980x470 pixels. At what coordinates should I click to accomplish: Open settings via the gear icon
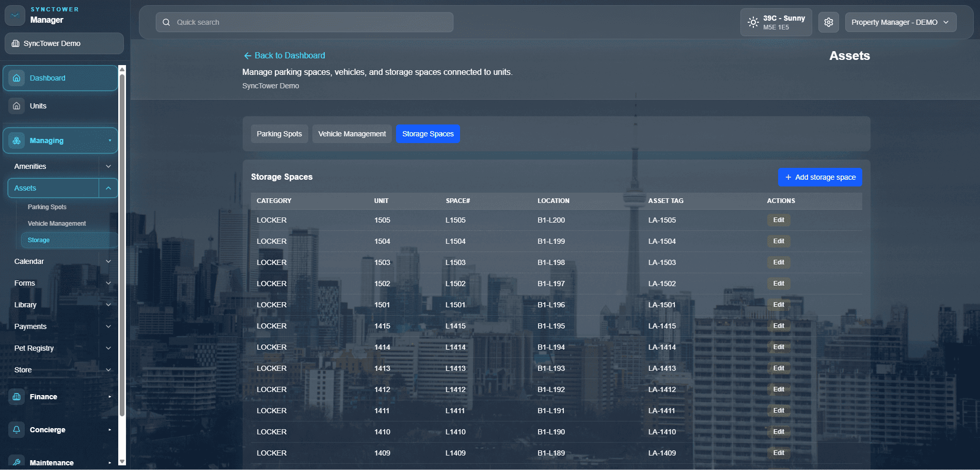829,22
